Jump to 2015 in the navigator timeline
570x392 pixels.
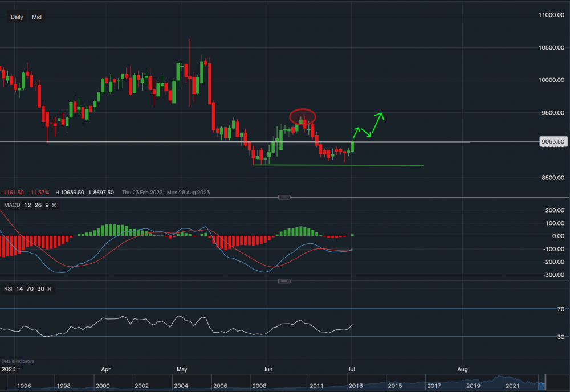click(394, 386)
